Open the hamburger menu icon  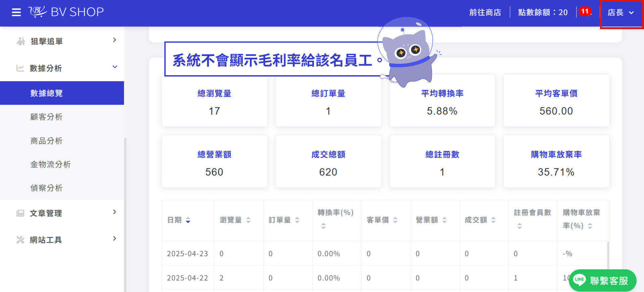coord(16,12)
